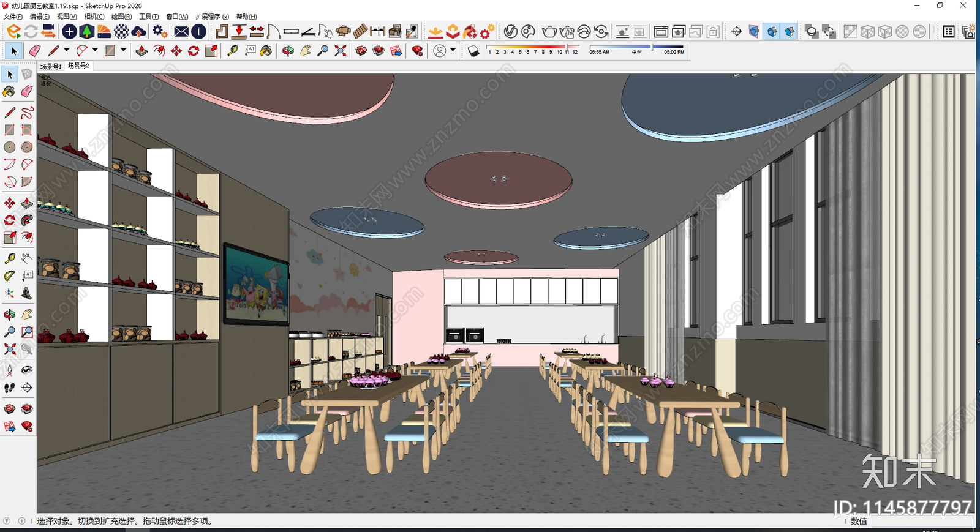Select the Pan hand tool in top toolbar
Image resolution: width=980 pixels, height=532 pixels.
(x=306, y=51)
